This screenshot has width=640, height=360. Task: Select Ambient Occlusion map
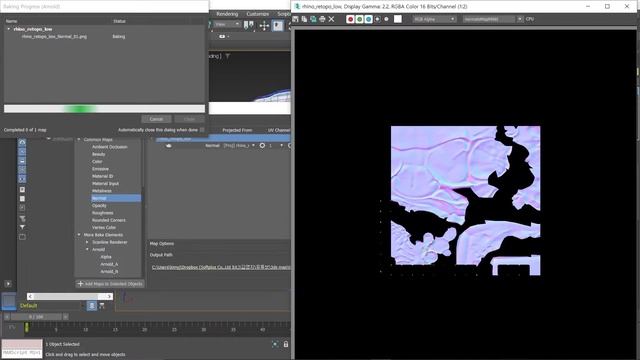pos(110,147)
